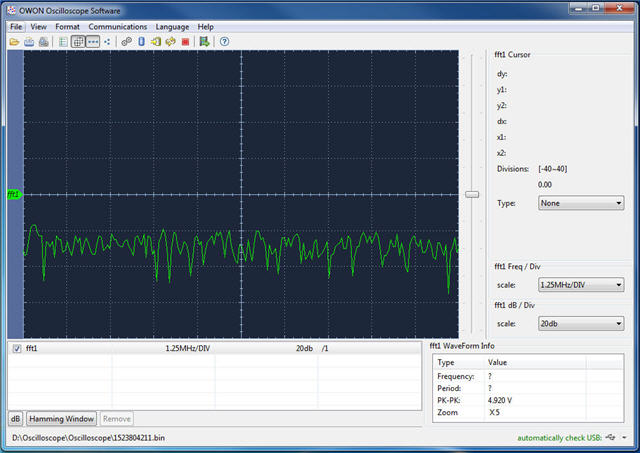Open the Language menu
This screenshot has height=453, width=640.
[172, 27]
